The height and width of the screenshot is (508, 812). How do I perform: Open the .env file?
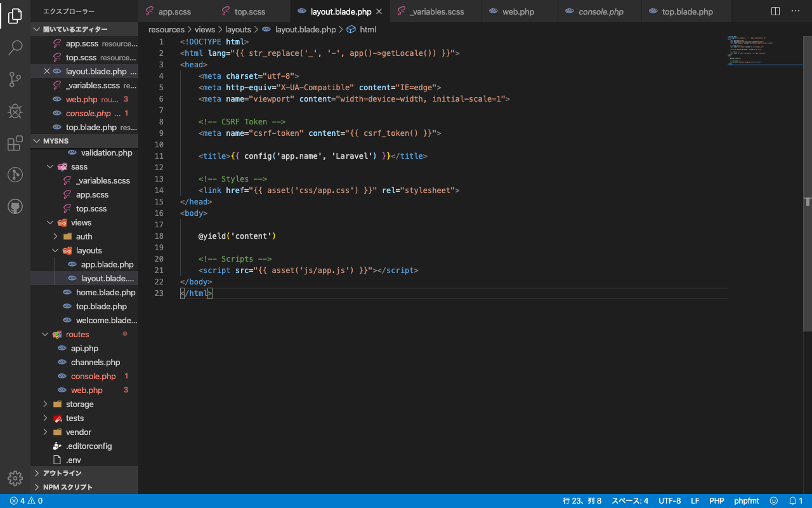click(84, 460)
